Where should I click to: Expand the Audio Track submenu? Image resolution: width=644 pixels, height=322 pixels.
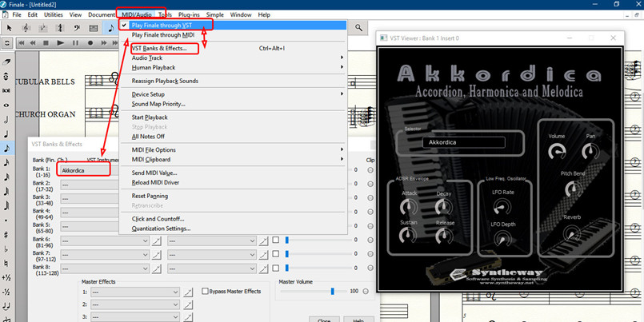coord(234,58)
